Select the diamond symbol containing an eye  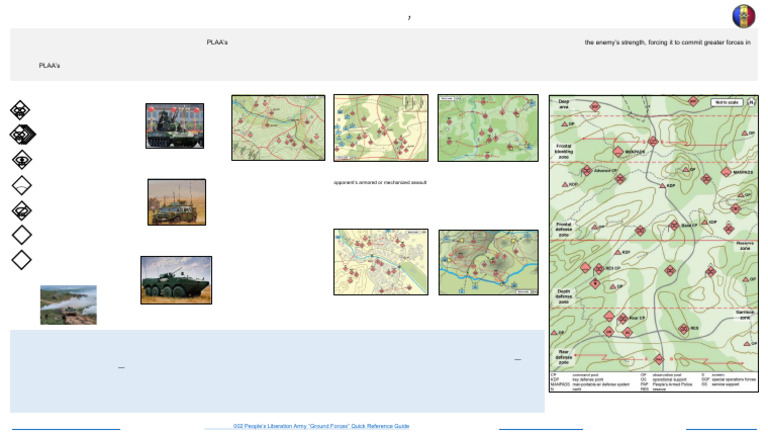tap(22, 160)
